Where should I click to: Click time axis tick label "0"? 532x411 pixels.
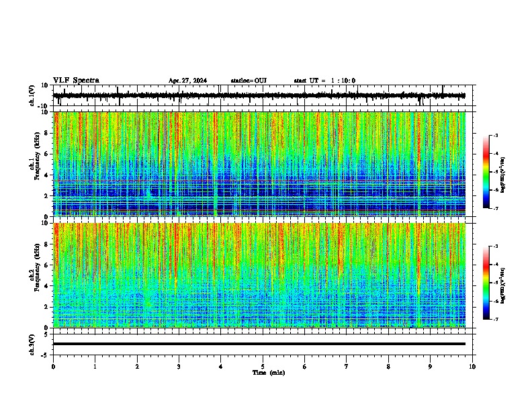53,367
